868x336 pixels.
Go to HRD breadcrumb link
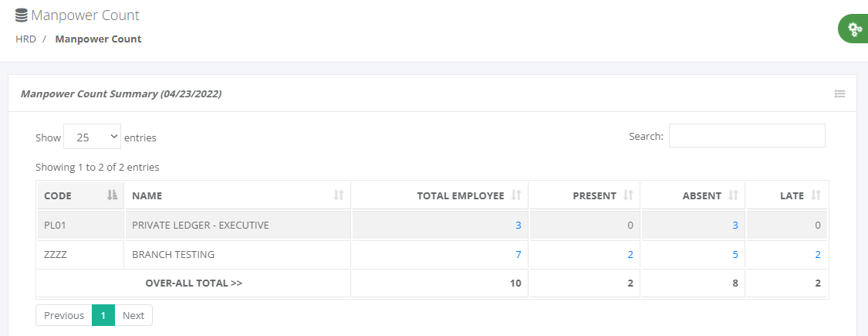[x=25, y=39]
